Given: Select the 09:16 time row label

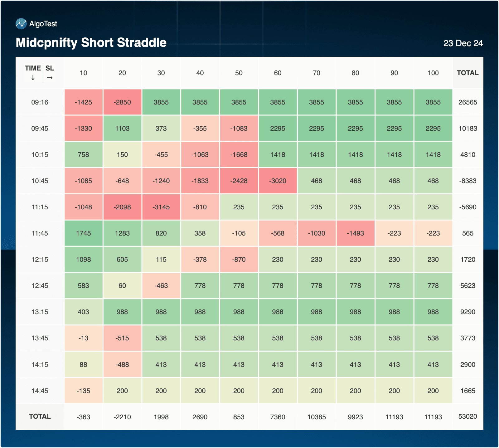Looking at the screenshot, I should pyautogui.click(x=40, y=102).
